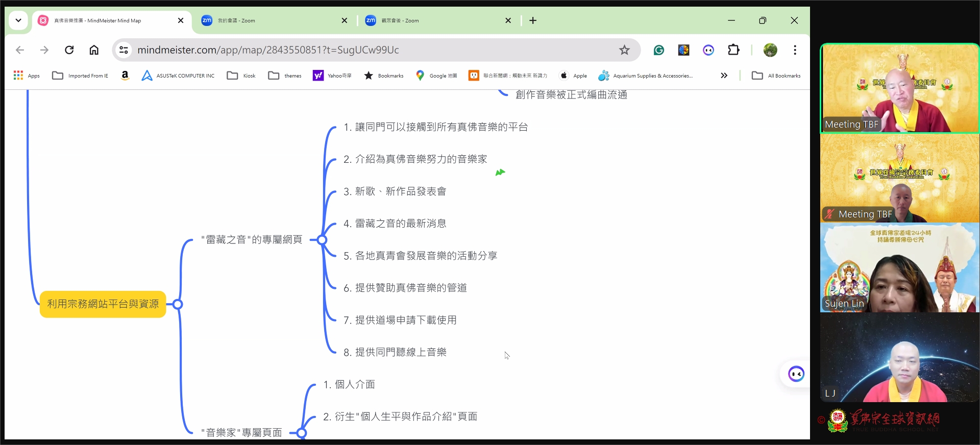Open Chrome three-dot menu
Viewport: 980px width, 445px height.
[x=795, y=50]
